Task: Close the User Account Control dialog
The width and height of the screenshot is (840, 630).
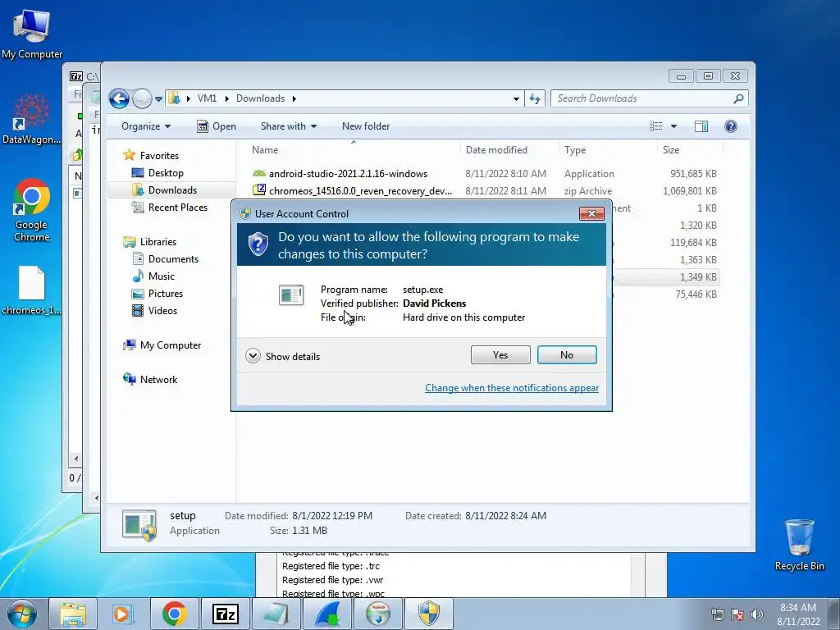Action: coord(591,214)
